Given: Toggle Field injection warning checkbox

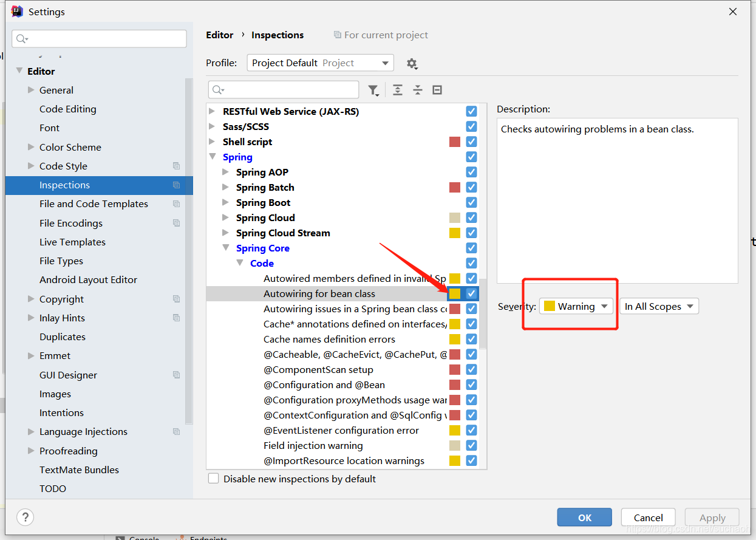Looking at the screenshot, I should (471, 445).
